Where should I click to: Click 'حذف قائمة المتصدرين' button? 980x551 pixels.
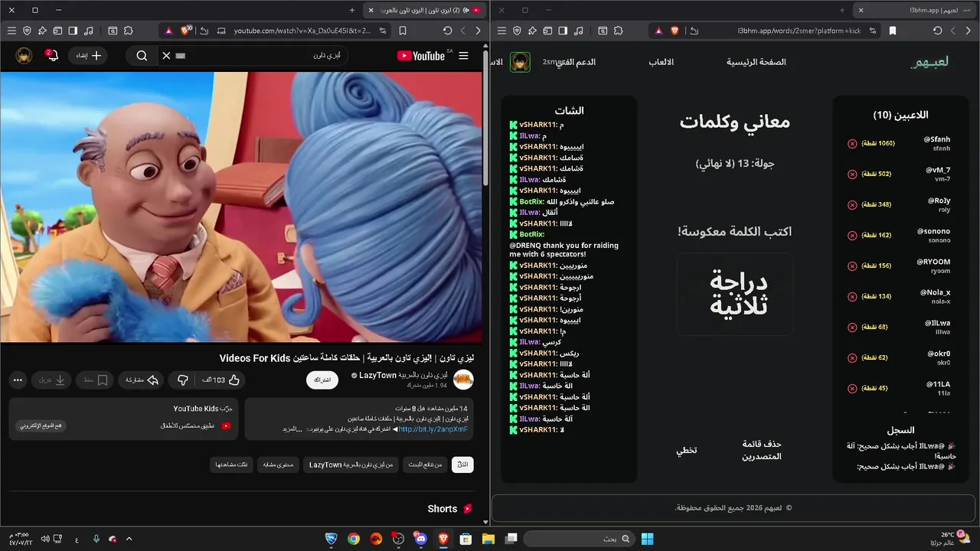pyautogui.click(x=762, y=450)
